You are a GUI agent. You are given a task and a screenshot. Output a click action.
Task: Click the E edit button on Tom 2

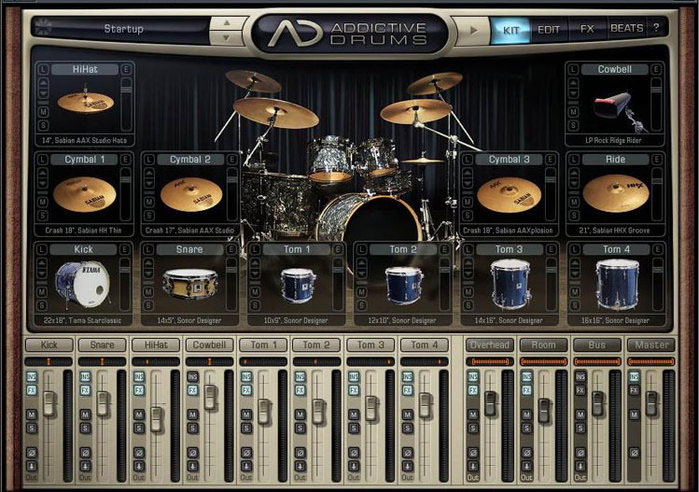444,250
